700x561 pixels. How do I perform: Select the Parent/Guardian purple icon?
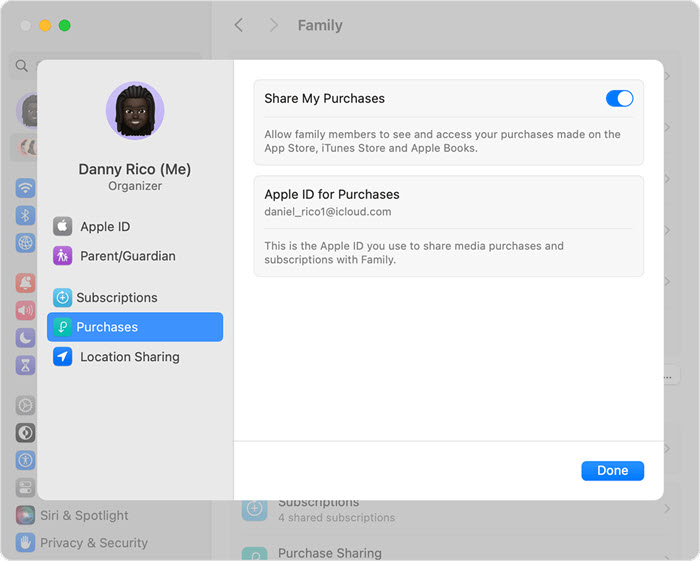point(63,256)
